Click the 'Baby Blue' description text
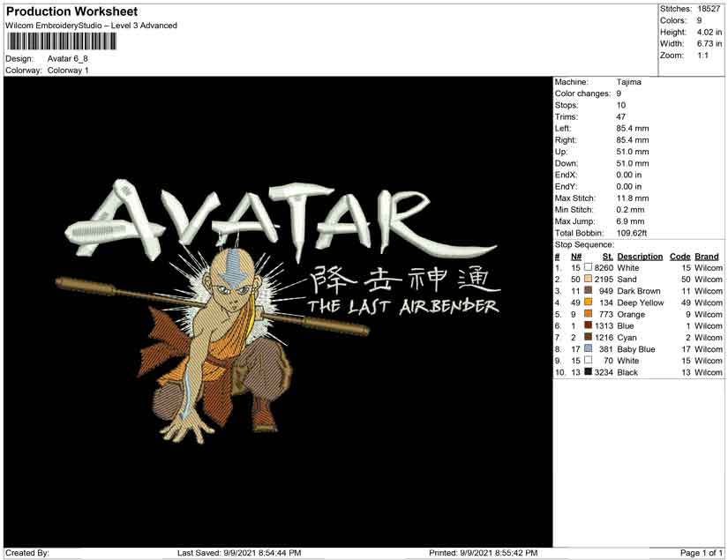This screenshot has width=728, height=560. coord(636,349)
